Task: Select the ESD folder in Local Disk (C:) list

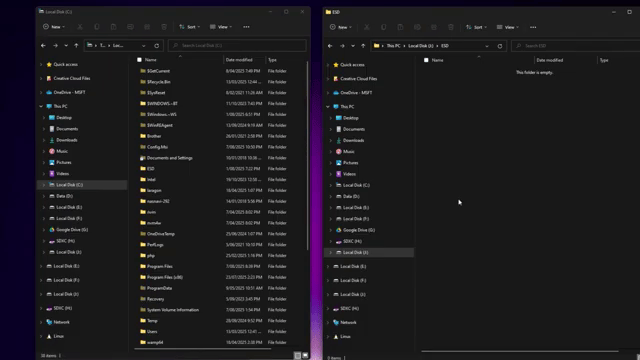Action: click(x=151, y=169)
